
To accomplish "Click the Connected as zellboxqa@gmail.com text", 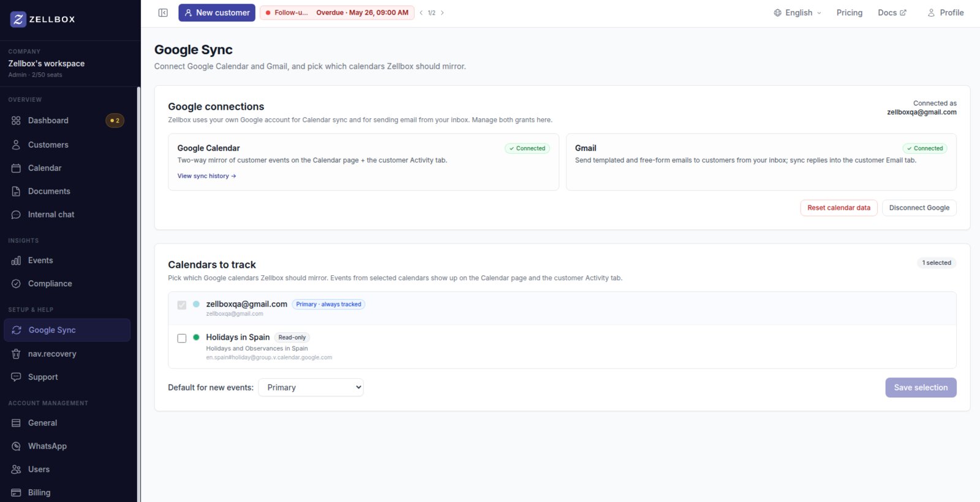I will (922, 108).
